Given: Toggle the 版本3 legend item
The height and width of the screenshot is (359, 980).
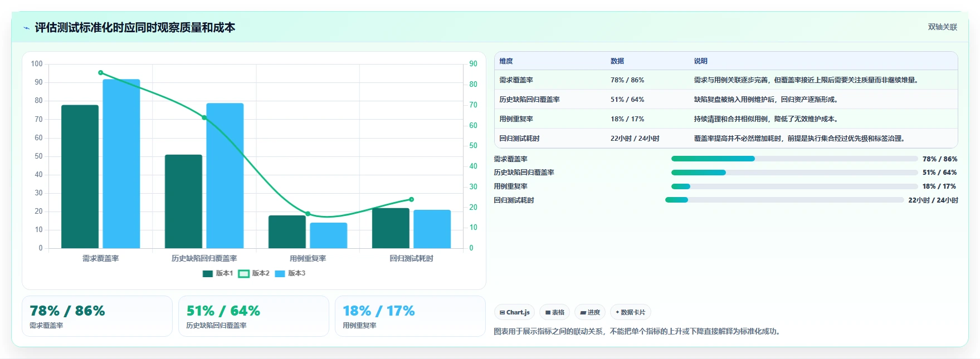Looking at the screenshot, I should (290, 273).
